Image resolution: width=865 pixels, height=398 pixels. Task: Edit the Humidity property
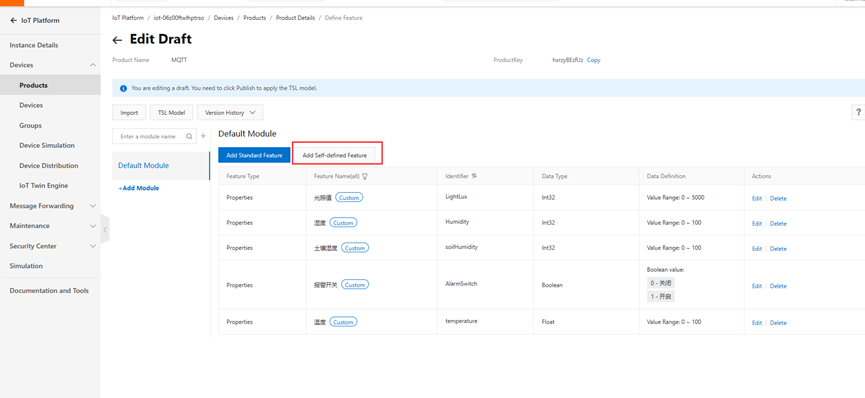click(757, 224)
